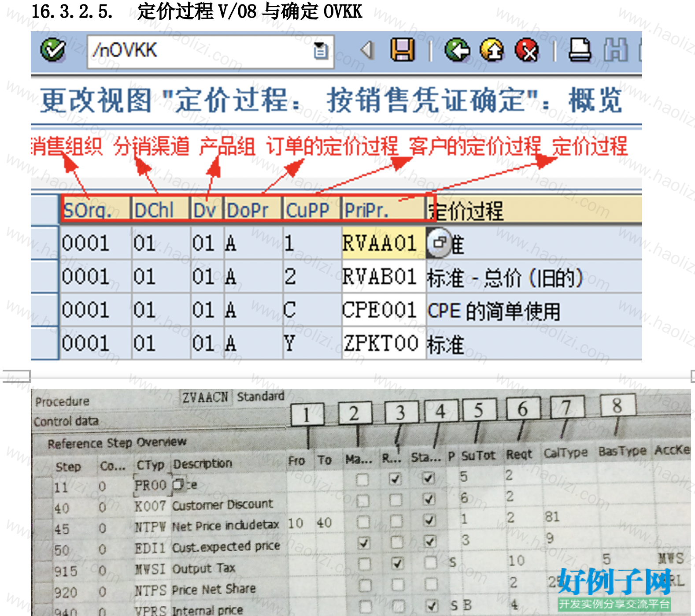
Task: Click the Step column header
Action: pos(68,467)
